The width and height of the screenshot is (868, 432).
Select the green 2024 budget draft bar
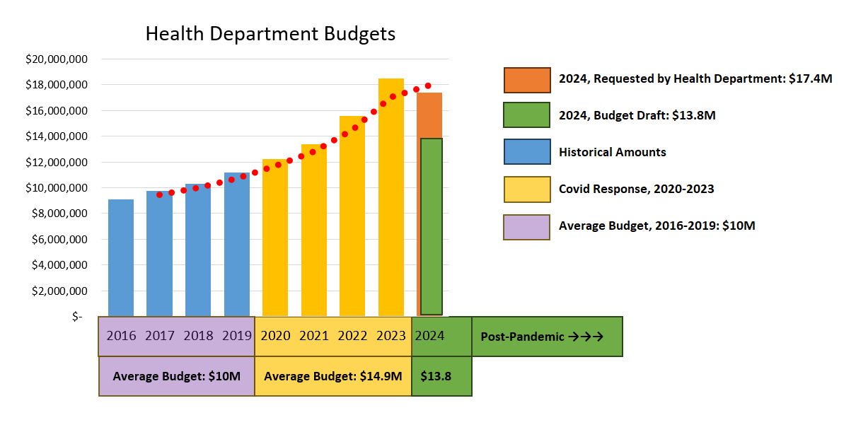click(431, 226)
